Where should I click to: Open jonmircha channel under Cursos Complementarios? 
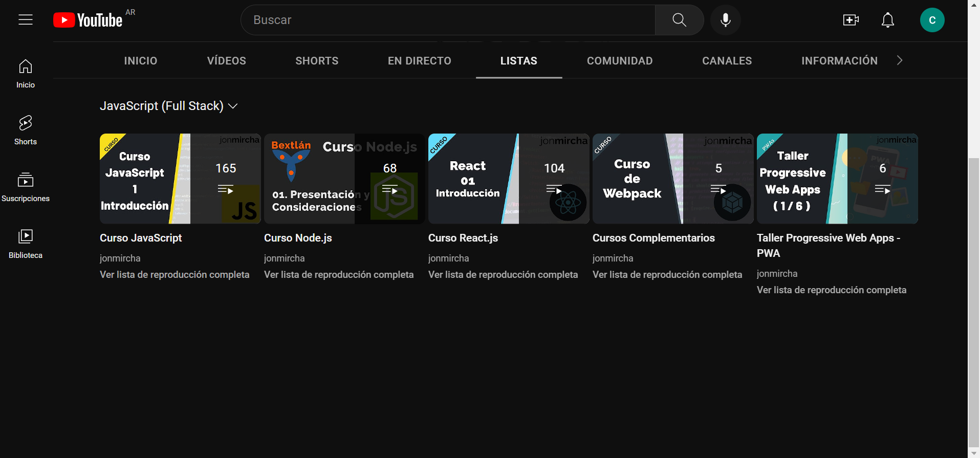tap(613, 258)
